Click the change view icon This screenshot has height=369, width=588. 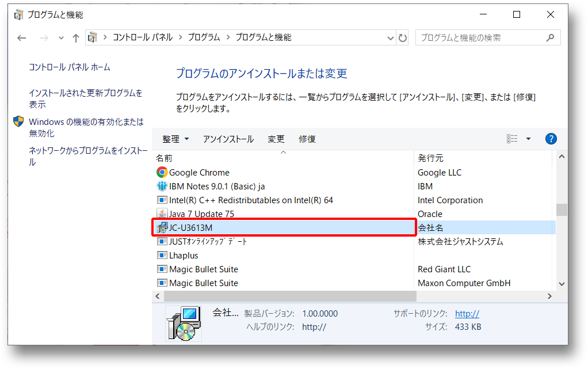click(512, 139)
